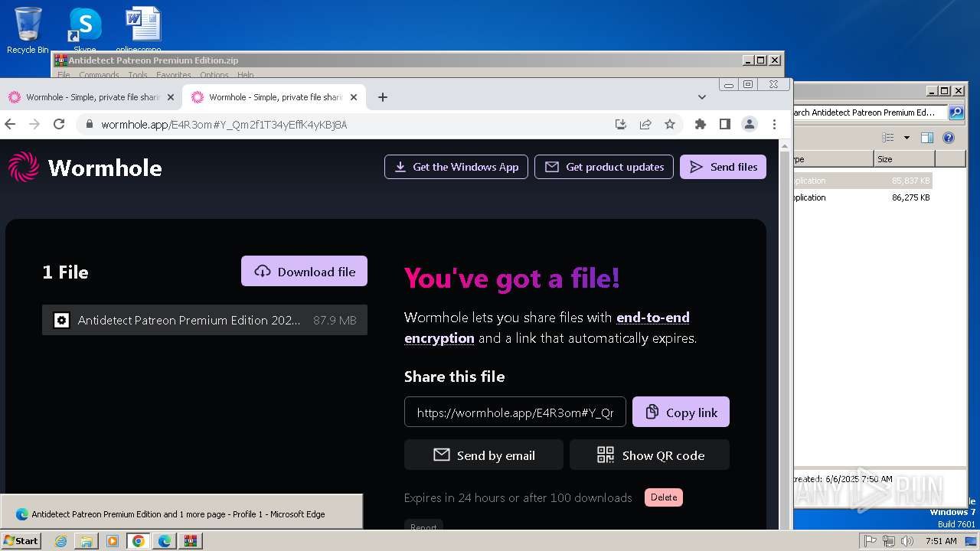The height and width of the screenshot is (551, 980).
Task: Click the share link input field
Action: (515, 412)
